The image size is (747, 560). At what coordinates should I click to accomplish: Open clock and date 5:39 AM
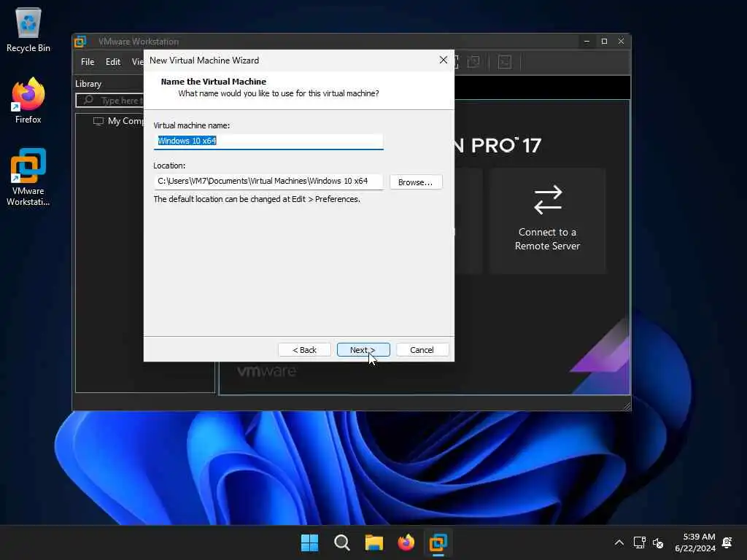(x=695, y=542)
